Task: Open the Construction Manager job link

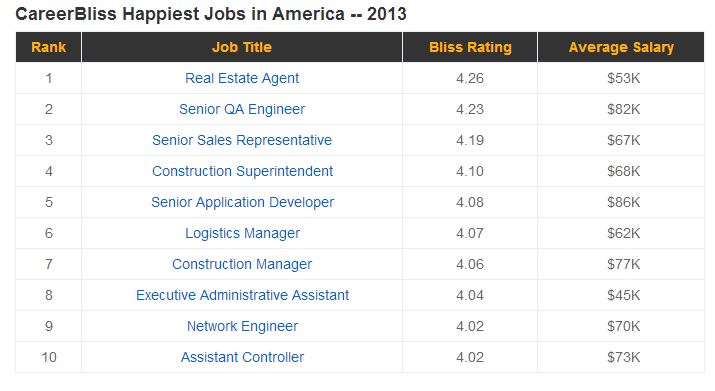Action: (x=242, y=264)
